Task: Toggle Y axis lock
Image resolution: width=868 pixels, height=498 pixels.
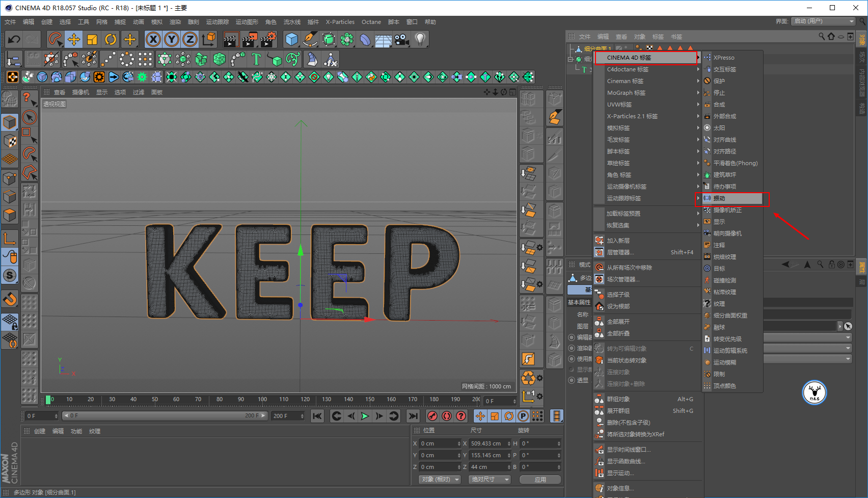Action: pyautogui.click(x=172, y=39)
